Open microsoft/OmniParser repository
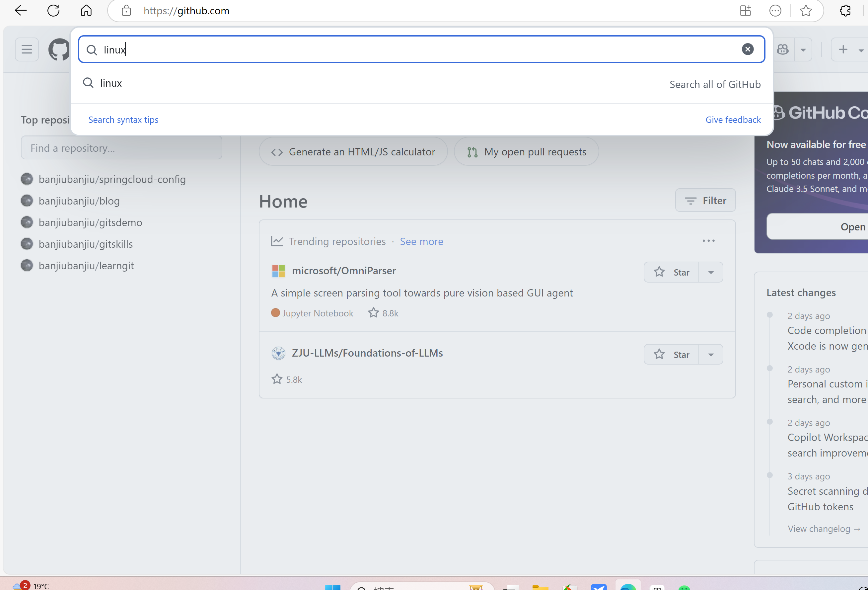868x590 pixels. point(344,271)
